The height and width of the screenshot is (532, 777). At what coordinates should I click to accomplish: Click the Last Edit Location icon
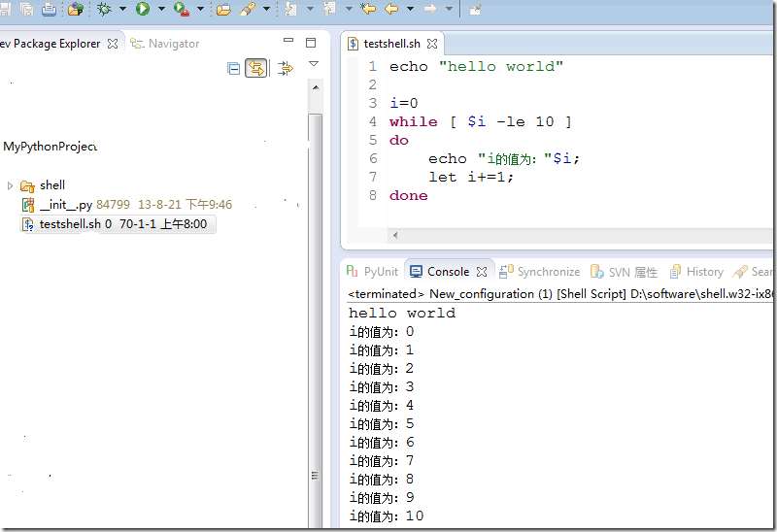(368, 9)
